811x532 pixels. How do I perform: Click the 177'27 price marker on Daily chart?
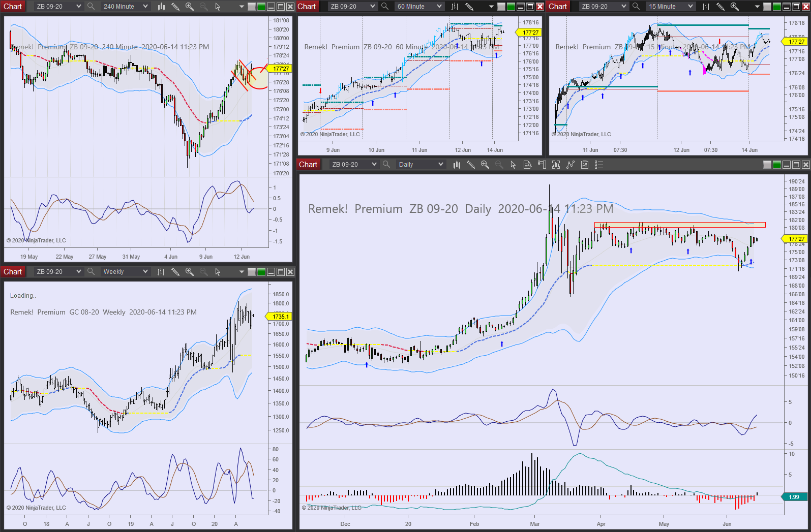[795, 239]
